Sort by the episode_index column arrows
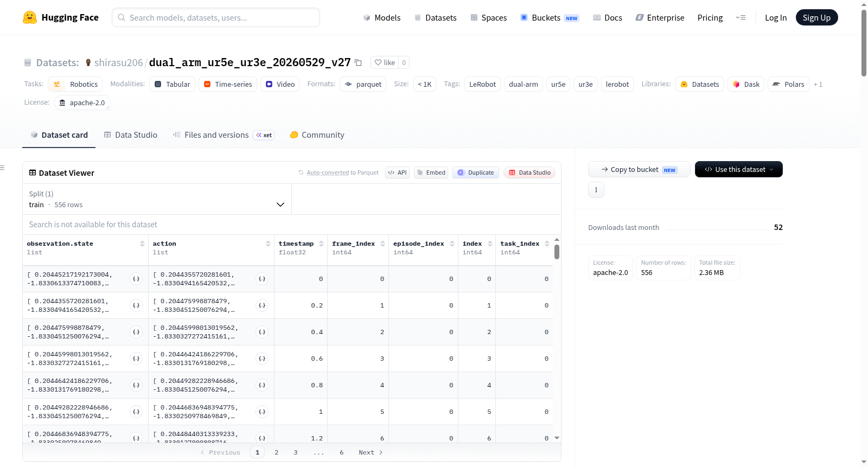This screenshot has height=467, width=868. pos(452,244)
